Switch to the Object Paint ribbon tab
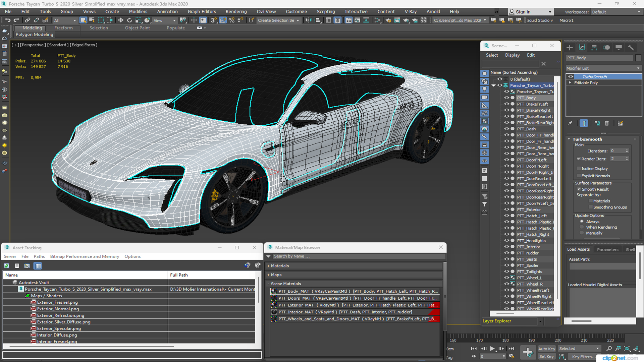This screenshot has width=644, height=362. click(x=137, y=28)
